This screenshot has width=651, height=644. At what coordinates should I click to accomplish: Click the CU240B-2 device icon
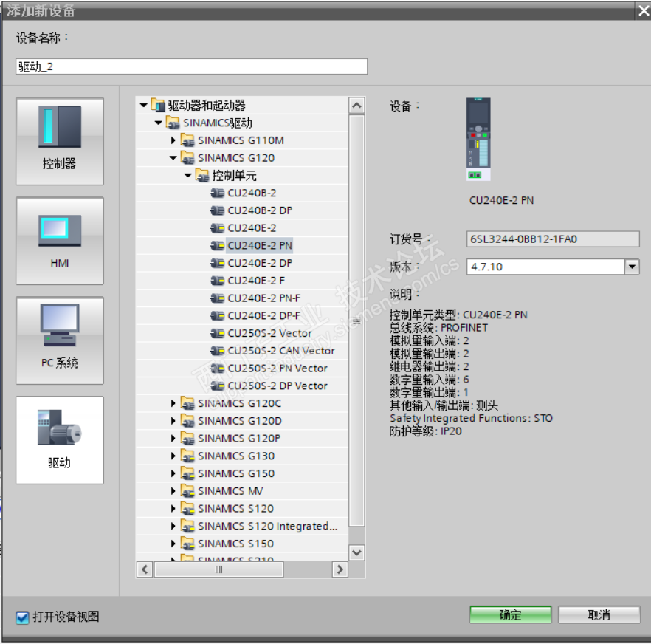(x=217, y=193)
